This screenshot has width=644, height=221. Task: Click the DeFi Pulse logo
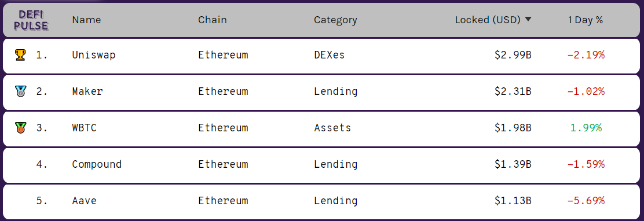coord(31,20)
